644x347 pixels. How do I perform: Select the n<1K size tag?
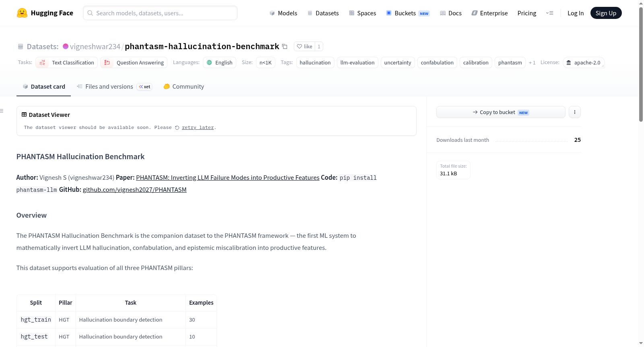click(x=266, y=62)
